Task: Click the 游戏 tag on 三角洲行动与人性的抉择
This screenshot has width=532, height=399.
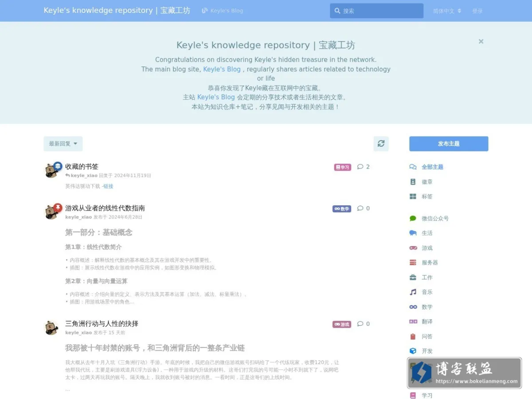Action: click(342, 325)
